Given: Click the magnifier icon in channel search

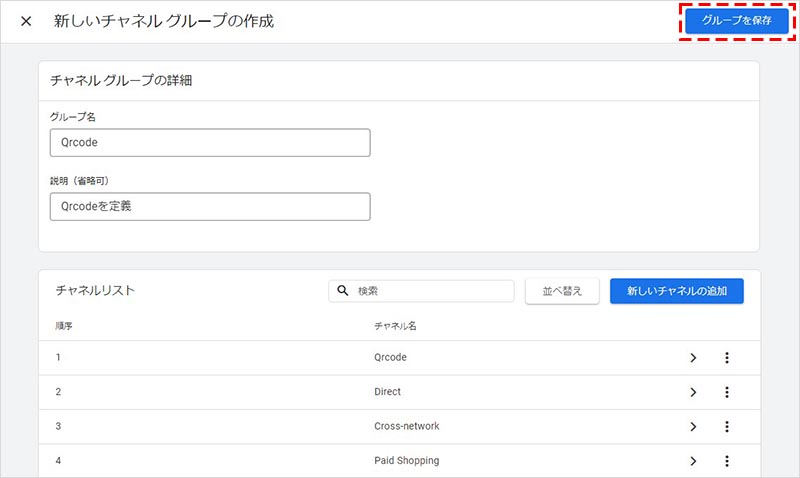Looking at the screenshot, I should point(343,291).
